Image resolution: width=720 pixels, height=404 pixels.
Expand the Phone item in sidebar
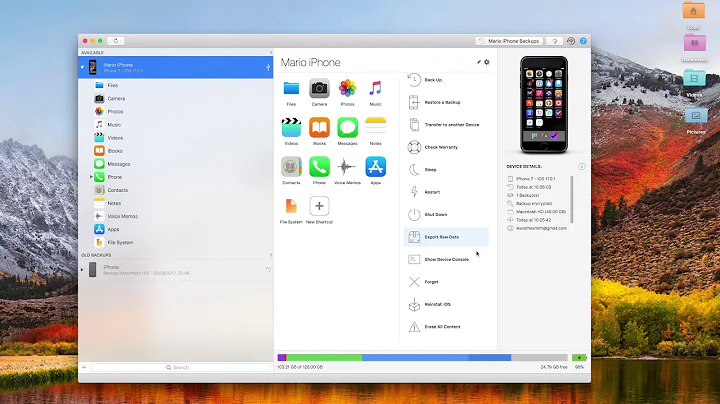91,177
